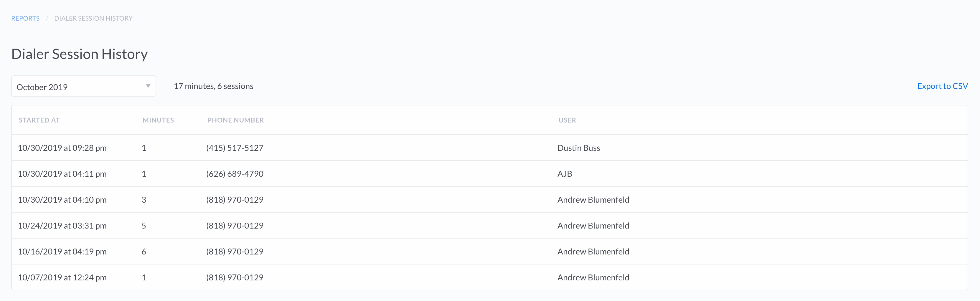Select the 10/30/2019 at 04:10 pm session
Image resolution: width=980 pixels, height=301 pixels.
point(490,199)
